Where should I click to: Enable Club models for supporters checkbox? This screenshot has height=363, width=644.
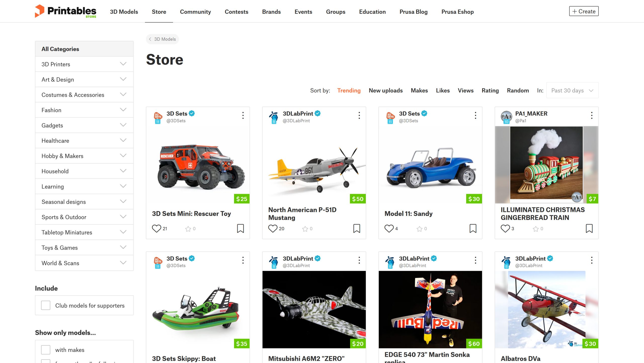click(x=46, y=305)
